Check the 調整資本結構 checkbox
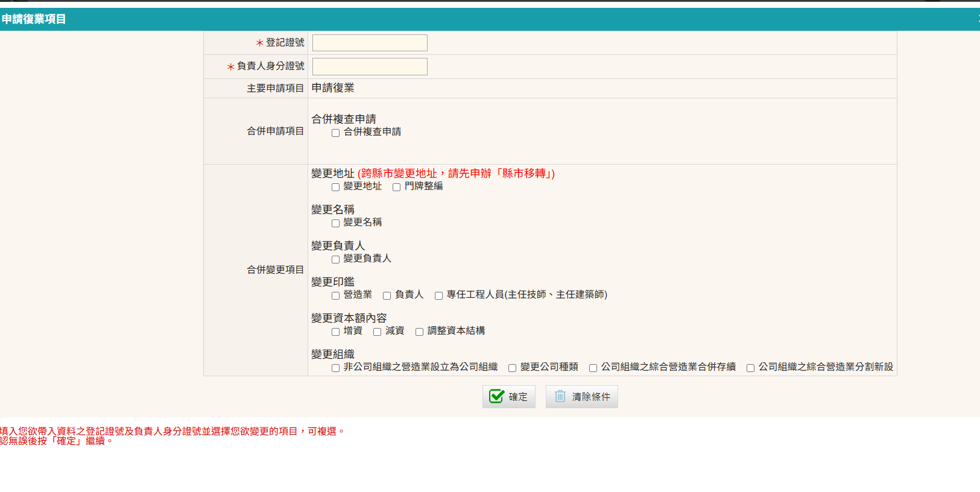The height and width of the screenshot is (492, 980). (419, 332)
